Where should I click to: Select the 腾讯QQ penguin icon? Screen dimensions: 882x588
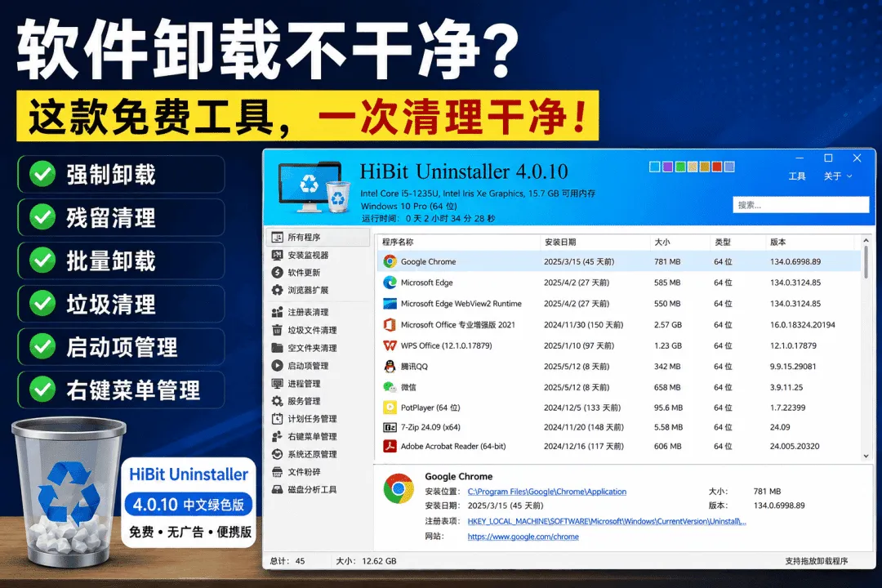tap(390, 367)
